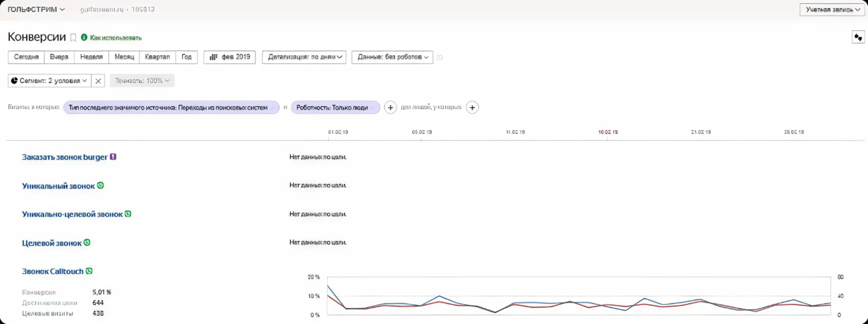Open the Целевой звонок goal link
This screenshot has height=324, width=868.
(52, 243)
